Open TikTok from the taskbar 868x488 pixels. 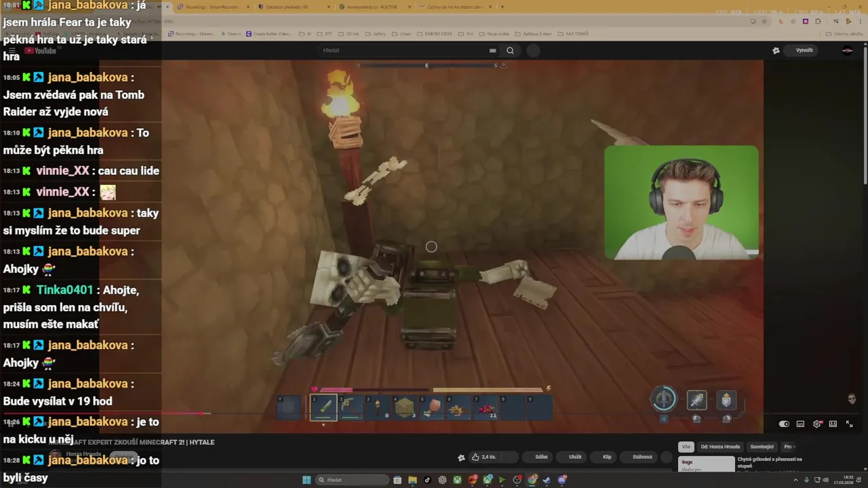point(427,480)
